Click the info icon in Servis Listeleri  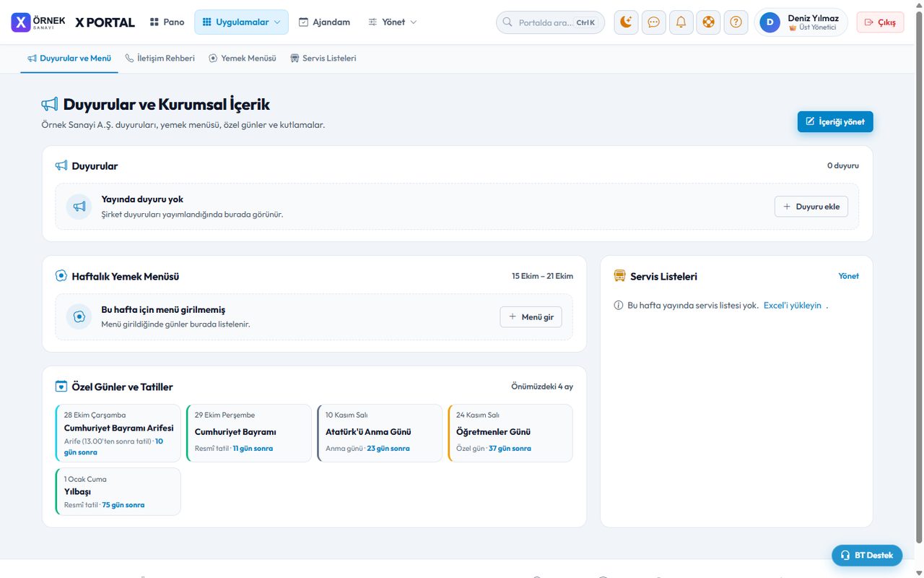(619, 306)
